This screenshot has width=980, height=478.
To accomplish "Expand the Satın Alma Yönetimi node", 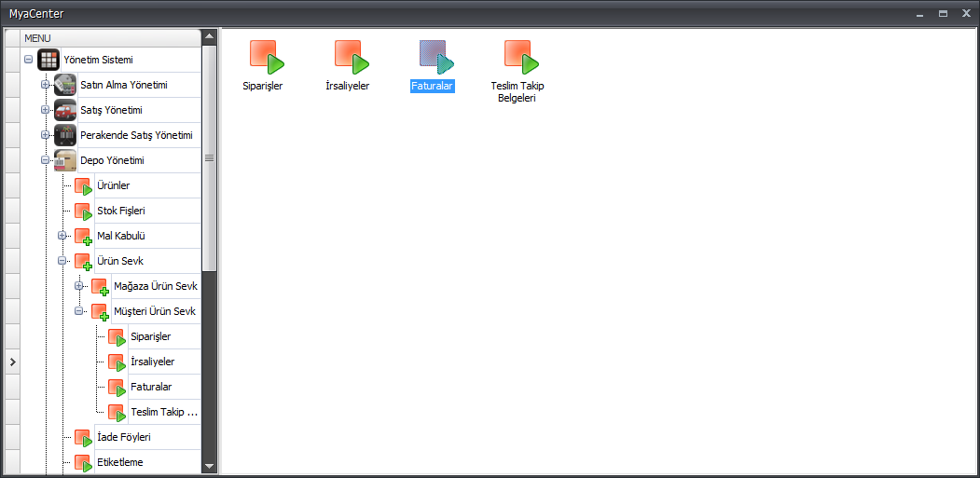I will point(45,85).
